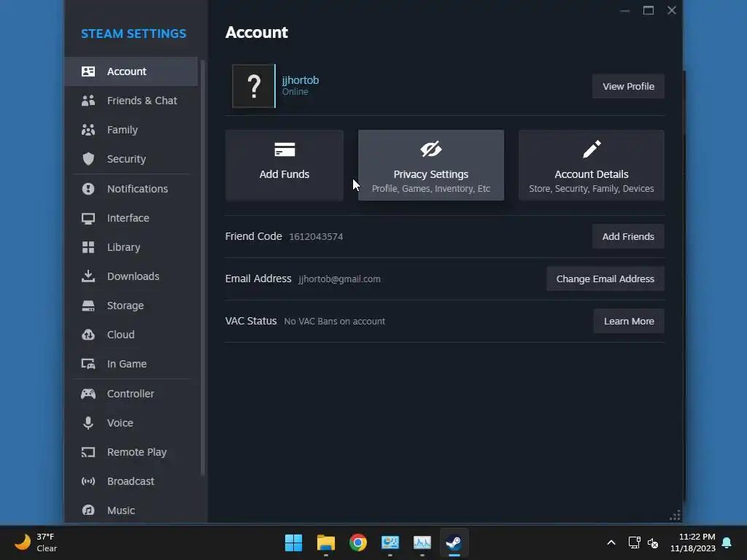747x560 pixels.
Task: Open the Security settings section
Action: tap(131, 158)
